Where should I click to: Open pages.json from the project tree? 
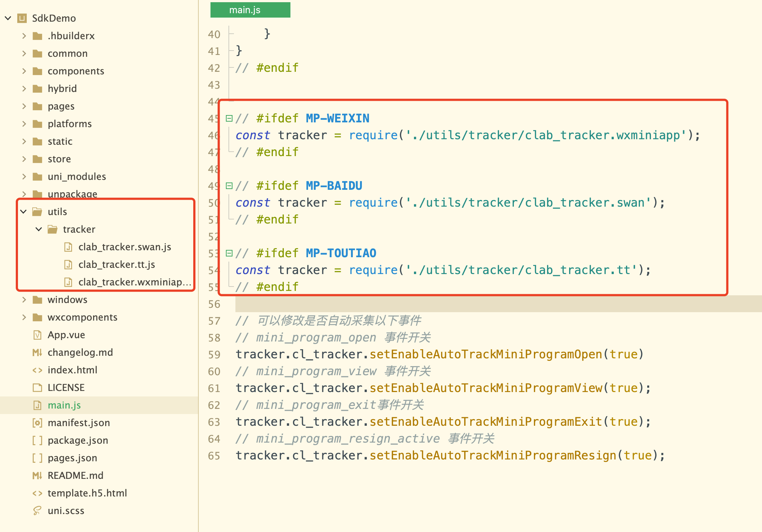point(72,458)
